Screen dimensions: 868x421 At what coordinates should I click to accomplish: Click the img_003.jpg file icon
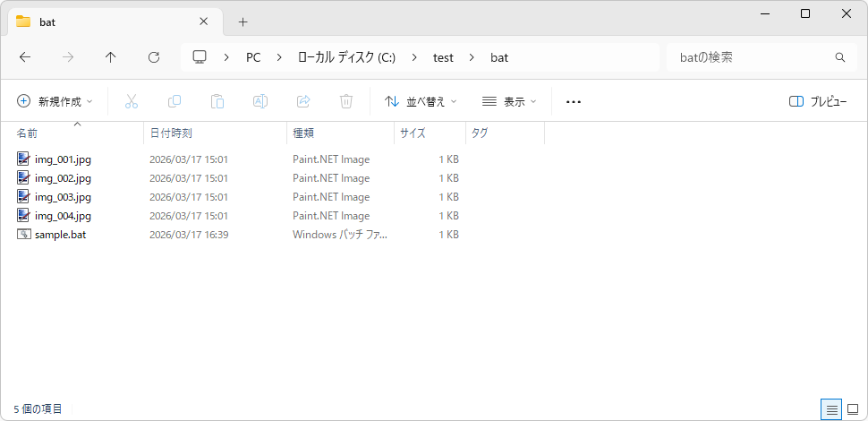pos(23,197)
